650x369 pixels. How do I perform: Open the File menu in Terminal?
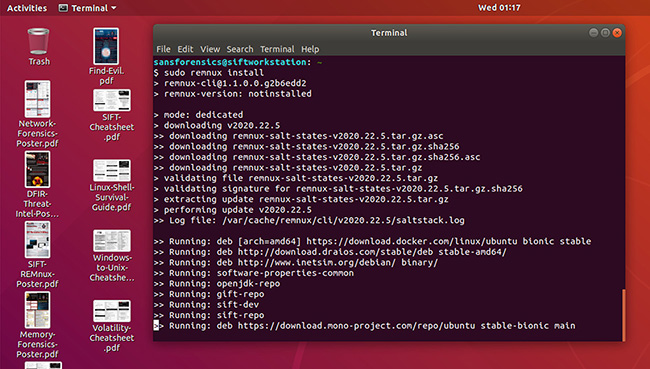[x=163, y=49]
